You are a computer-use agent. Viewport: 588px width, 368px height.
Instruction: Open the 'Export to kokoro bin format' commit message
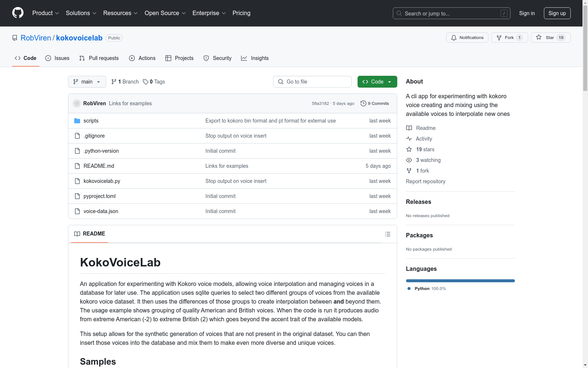pyautogui.click(x=270, y=121)
